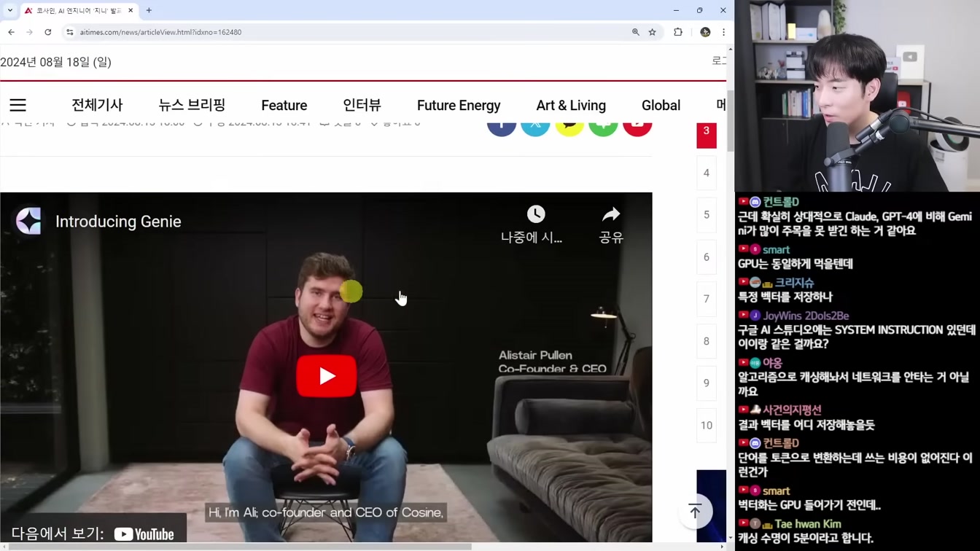The image size is (980, 551).
Task: Select ranking item number 7
Action: [707, 299]
